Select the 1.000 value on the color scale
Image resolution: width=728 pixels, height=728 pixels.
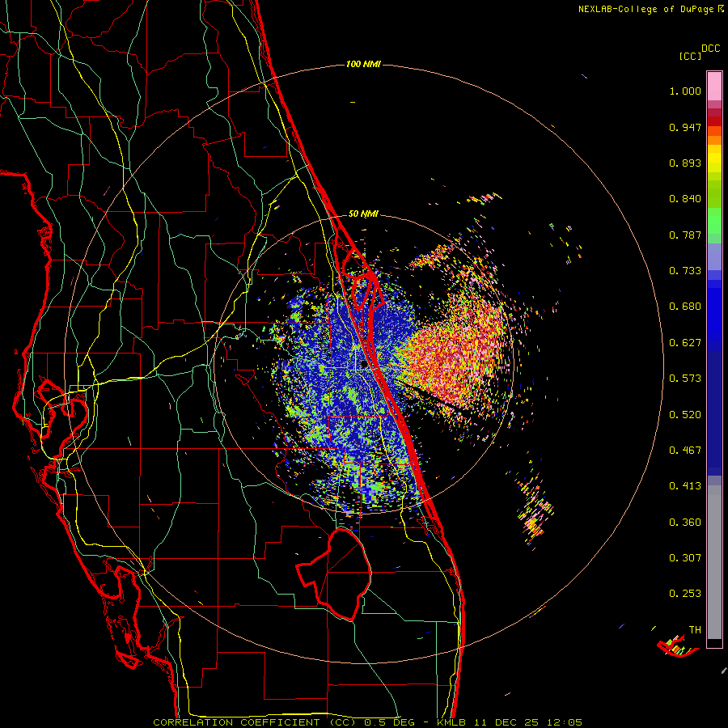coord(685,91)
